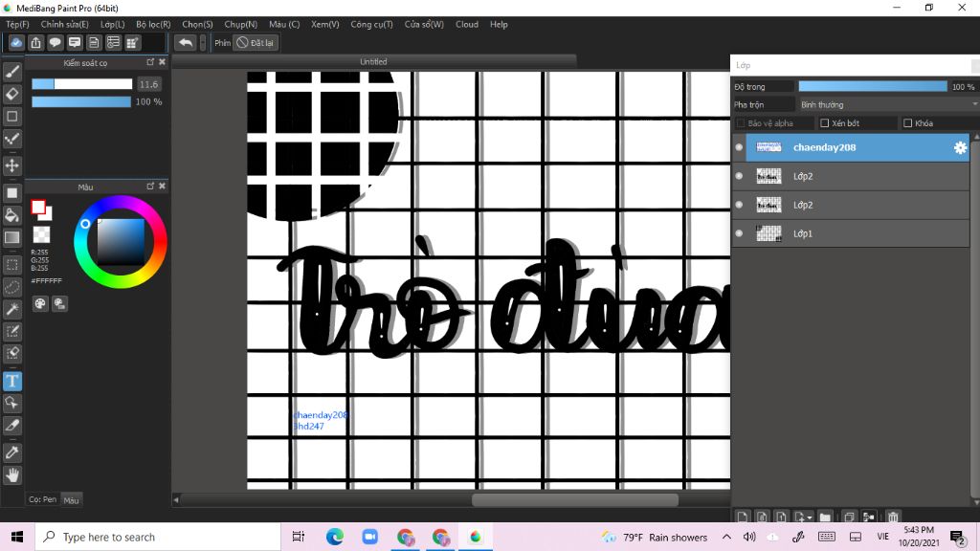Open the second palette icon in Màu panel

(x=59, y=303)
